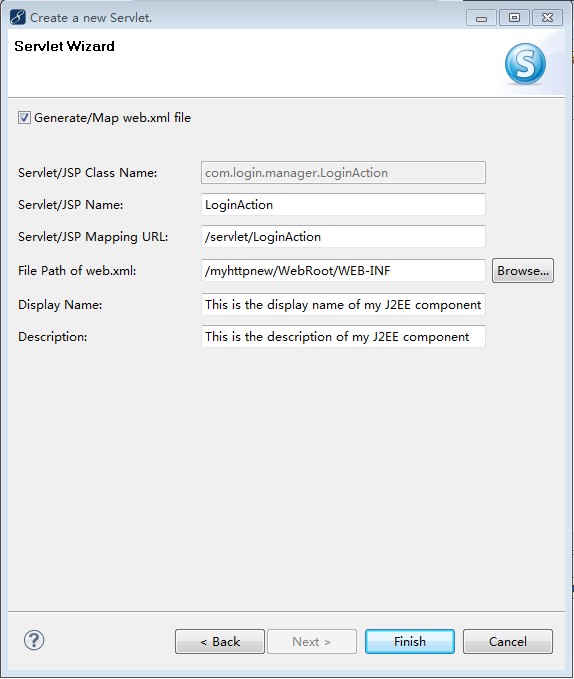Close the Create a new Servlet dialog
Image resolution: width=574 pixels, height=679 pixels.
[547, 18]
